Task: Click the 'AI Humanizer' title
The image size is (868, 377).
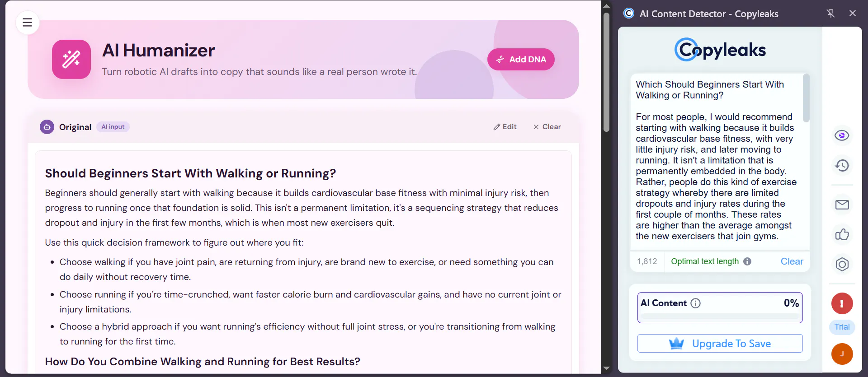Action: tap(158, 50)
